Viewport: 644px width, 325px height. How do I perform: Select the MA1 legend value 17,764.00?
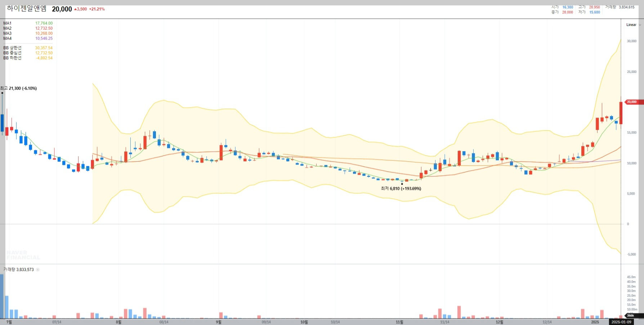tap(44, 23)
